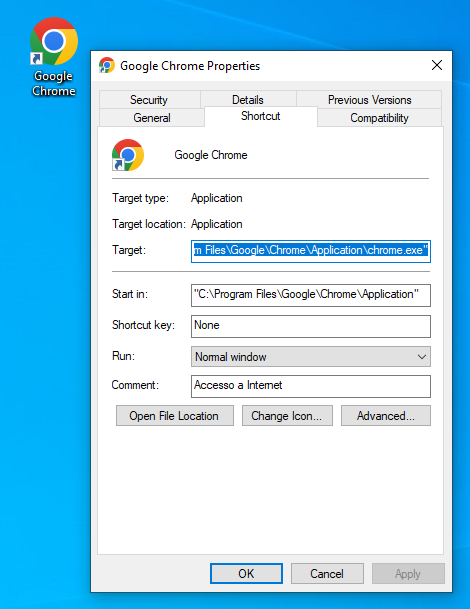Click into the Start in field
The image size is (470, 609).
click(311, 295)
